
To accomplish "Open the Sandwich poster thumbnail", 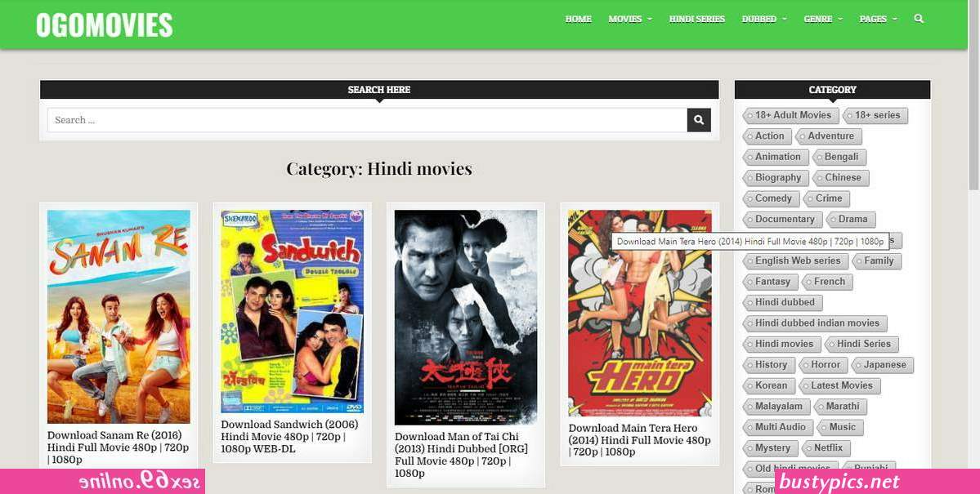I will tap(293, 311).
